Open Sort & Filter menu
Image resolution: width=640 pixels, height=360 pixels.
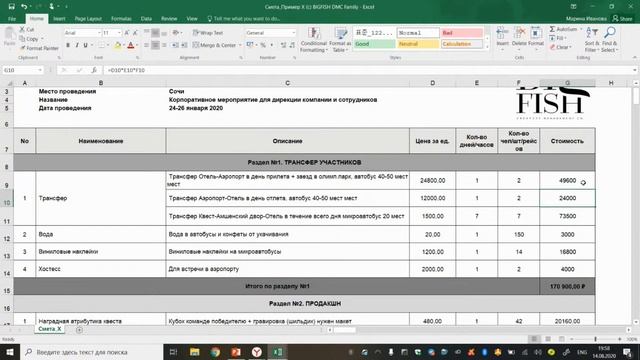click(591, 40)
